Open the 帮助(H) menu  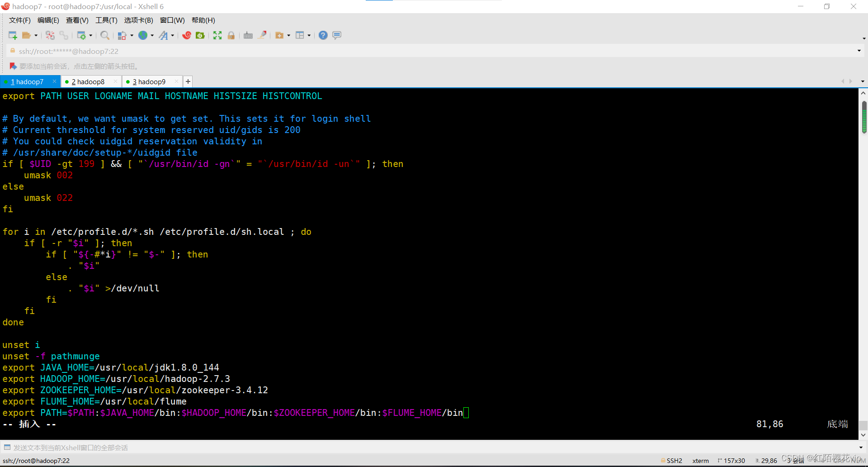tap(203, 20)
